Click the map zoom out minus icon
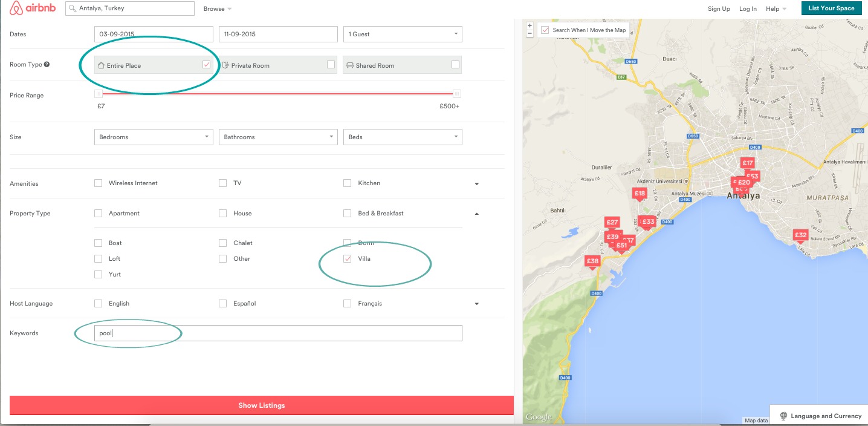Image resolution: width=868 pixels, height=426 pixels. 530,34
